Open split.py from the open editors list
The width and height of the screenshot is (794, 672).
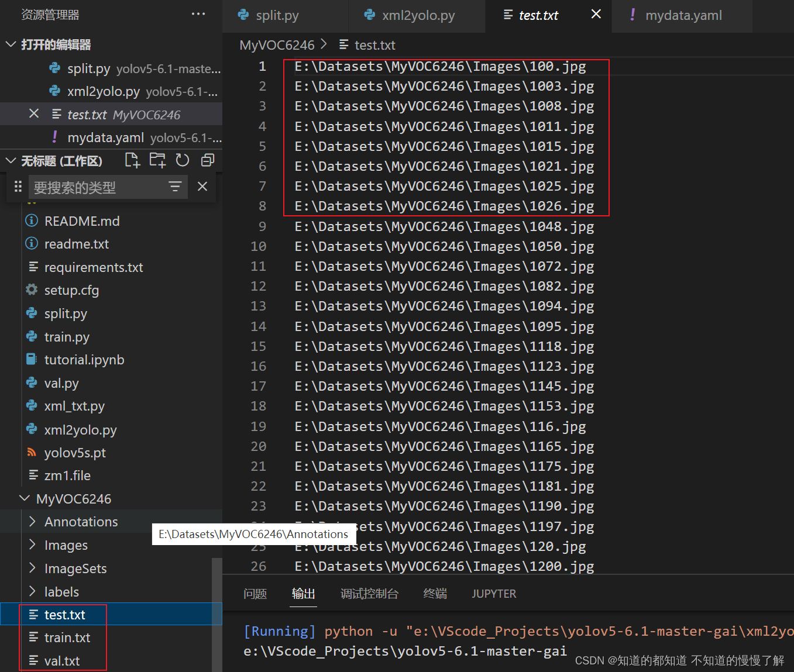click(x=111, y=68)
